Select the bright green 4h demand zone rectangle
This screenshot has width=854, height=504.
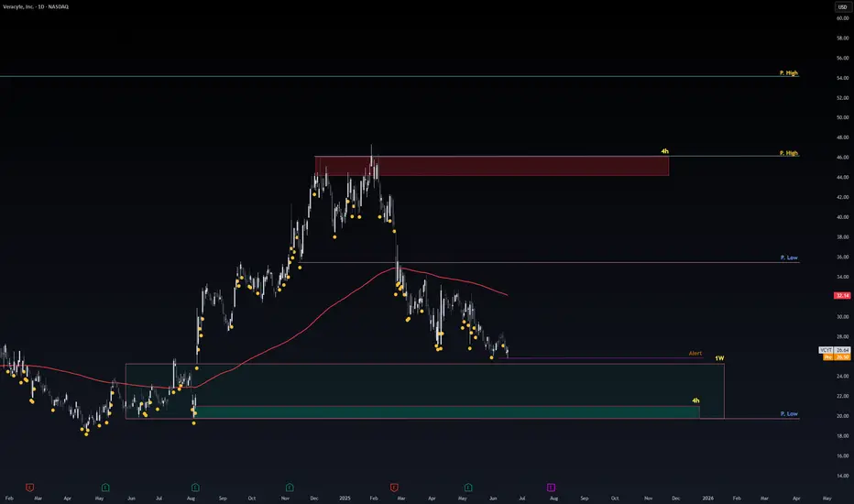pos(446,412)
